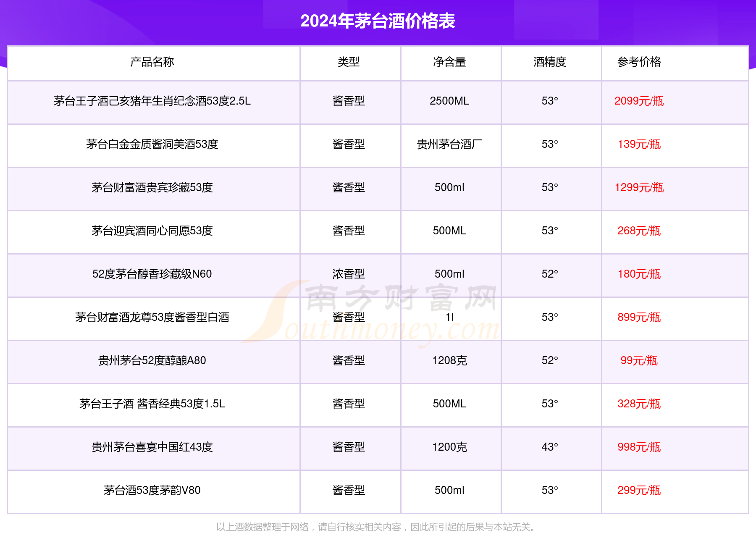Select 贵州茅台52度醇酿A80 product name
Screen dimensions: 756x546
[152, 361]
